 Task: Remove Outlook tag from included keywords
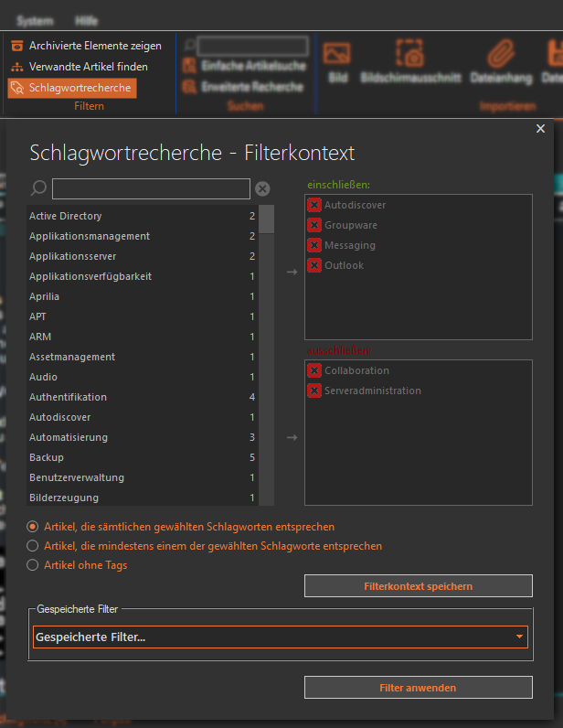(x=314, y=265)
